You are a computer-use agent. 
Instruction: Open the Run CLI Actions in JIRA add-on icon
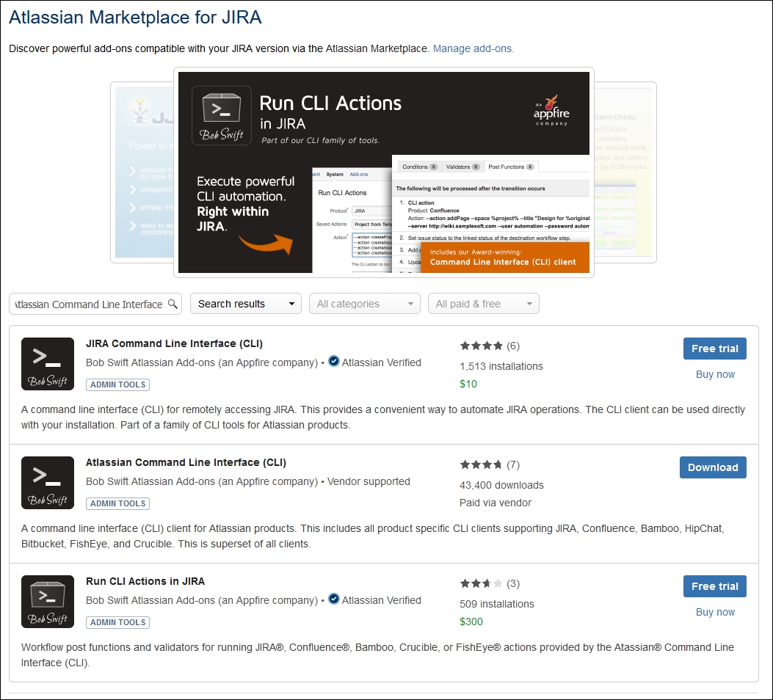(47, 602)
